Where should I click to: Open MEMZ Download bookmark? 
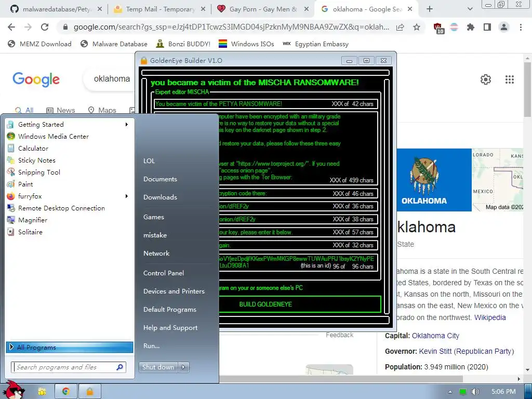(x=39, y=44)
